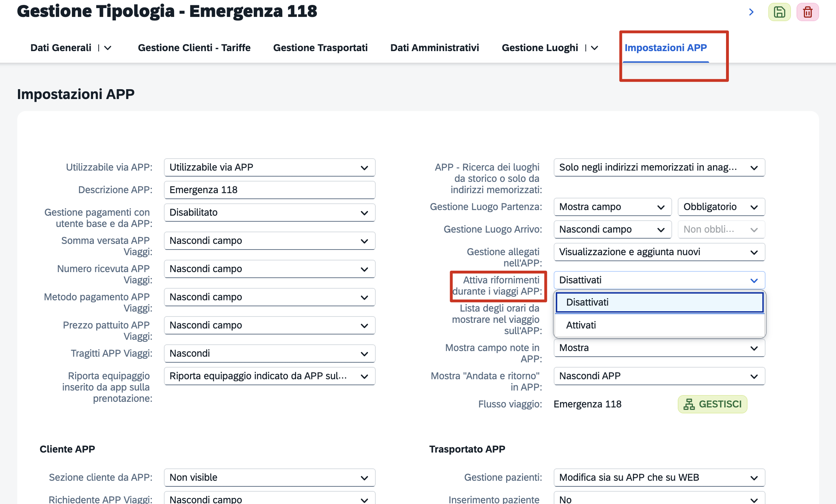
Task: Open the Mostra Andata e ritorno dropdown
Action: click(x=659, y=376)
